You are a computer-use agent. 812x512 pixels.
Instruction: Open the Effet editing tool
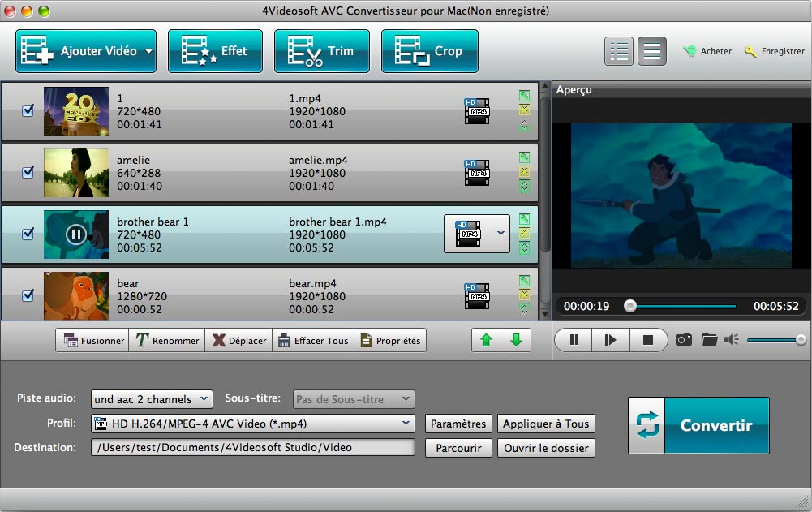[215, 51]
